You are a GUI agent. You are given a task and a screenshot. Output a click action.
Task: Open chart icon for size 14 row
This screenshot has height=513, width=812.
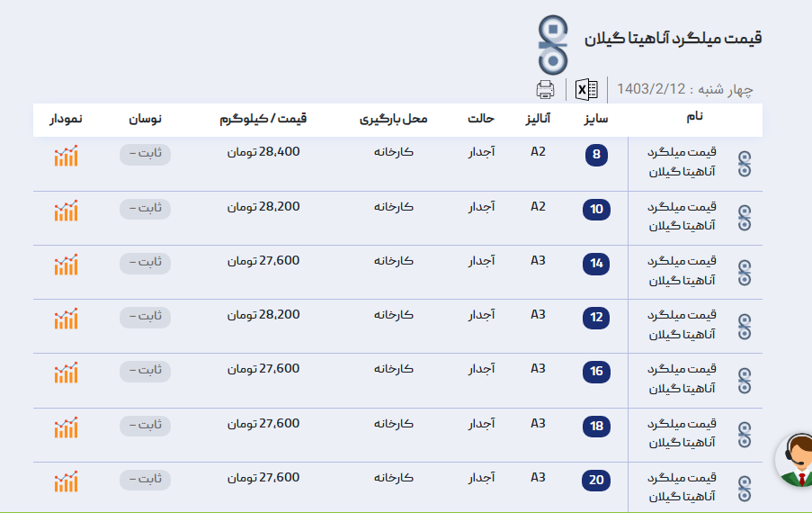click(x=66, y=265)
